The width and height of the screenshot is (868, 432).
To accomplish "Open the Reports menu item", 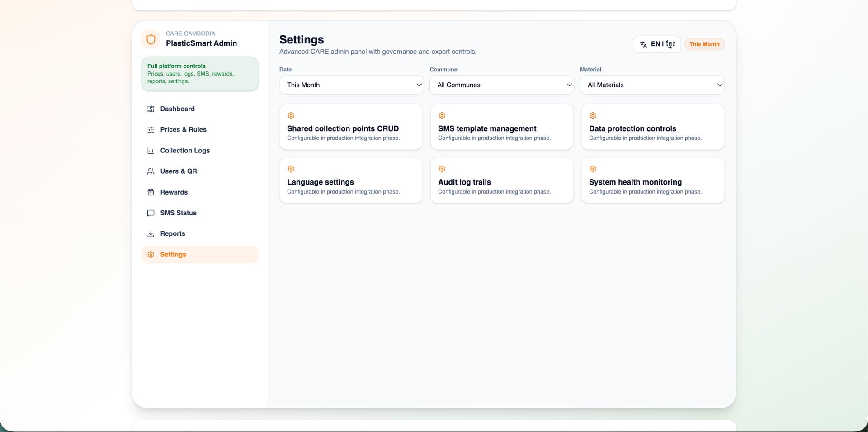I will coord(200,234).
